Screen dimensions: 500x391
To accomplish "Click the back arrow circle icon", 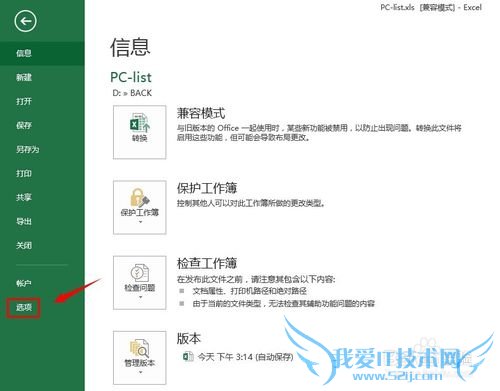I will [x=25, y=21].
